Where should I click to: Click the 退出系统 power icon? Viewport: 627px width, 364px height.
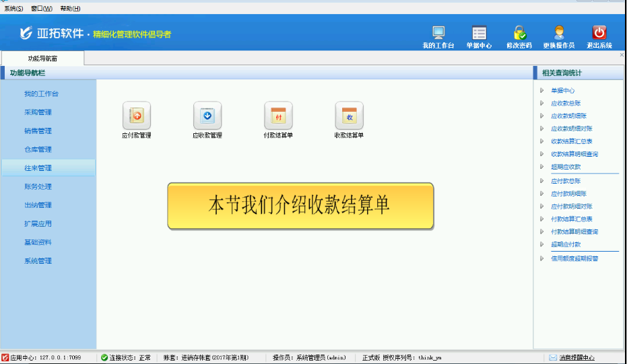[x=599, y=34]
